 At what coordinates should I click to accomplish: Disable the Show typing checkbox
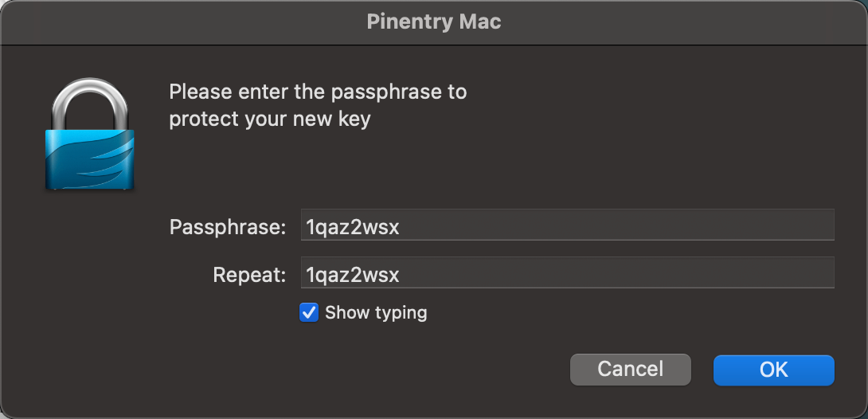click(x=309, y=312)
